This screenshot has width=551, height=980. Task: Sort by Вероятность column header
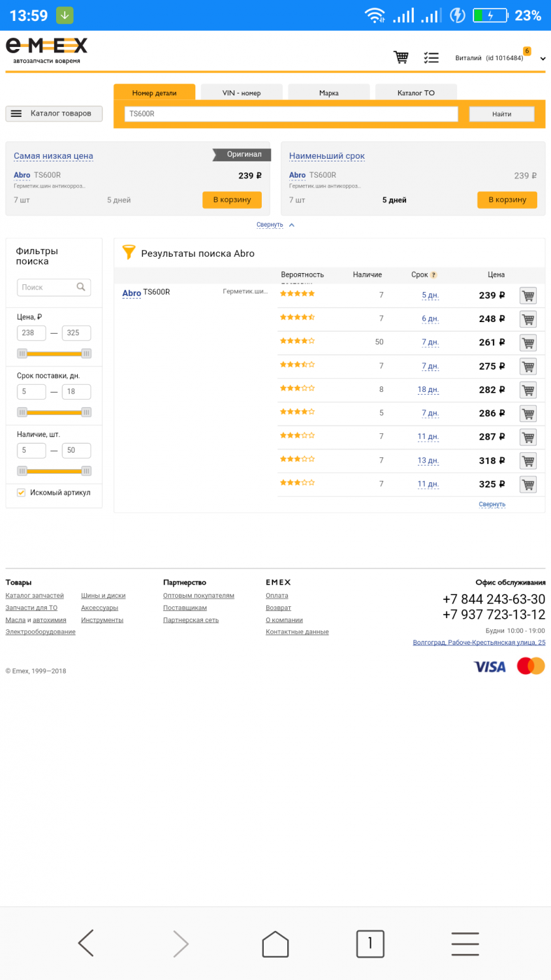point(302,275)
